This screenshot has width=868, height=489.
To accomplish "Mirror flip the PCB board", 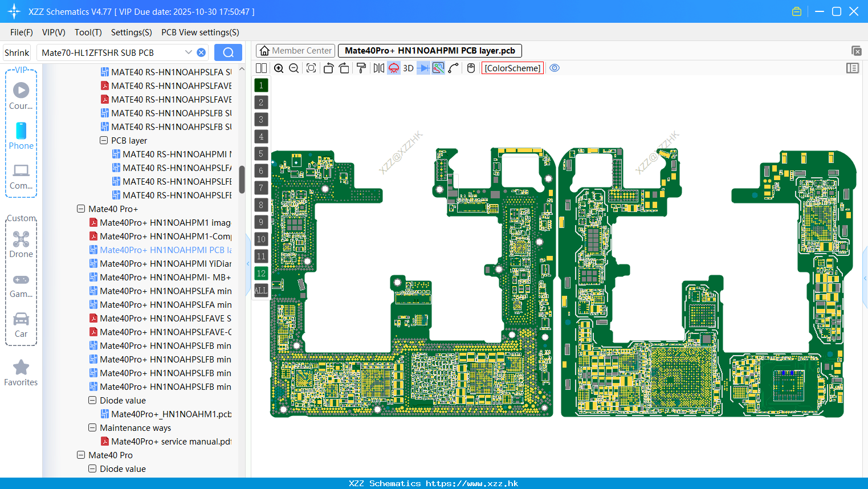I will coord(379,68).
